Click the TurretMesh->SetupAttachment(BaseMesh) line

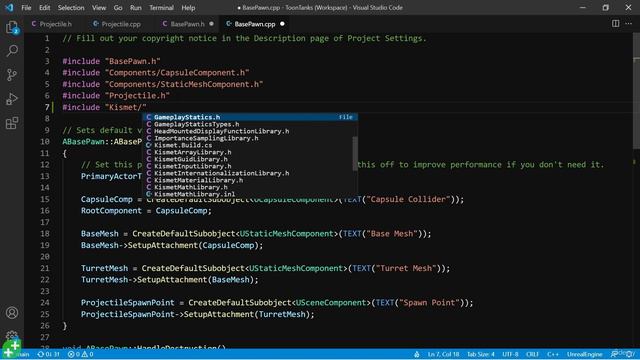click(x=169, y=280)
